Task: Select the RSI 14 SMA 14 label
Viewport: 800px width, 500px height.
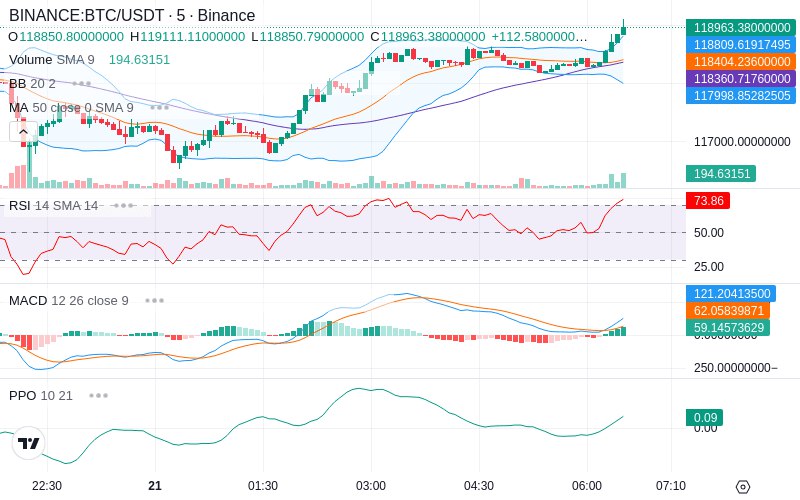Action: [x=54, y=206]
